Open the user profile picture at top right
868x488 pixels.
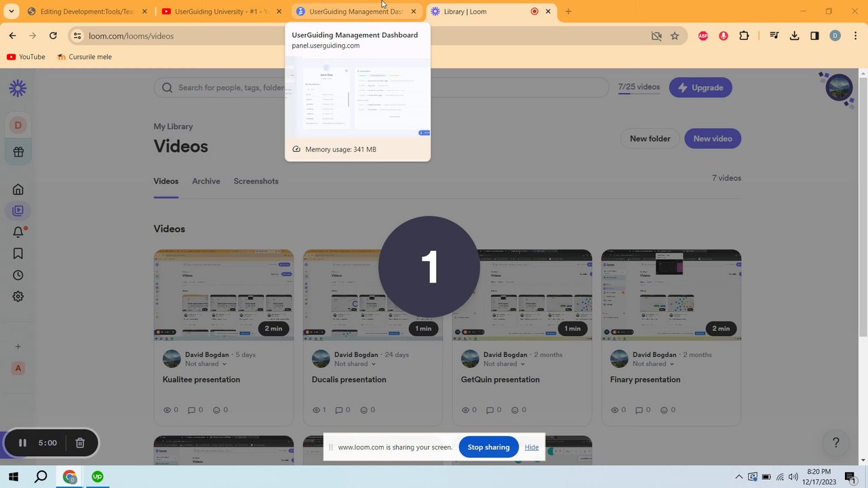coord(839,87)
